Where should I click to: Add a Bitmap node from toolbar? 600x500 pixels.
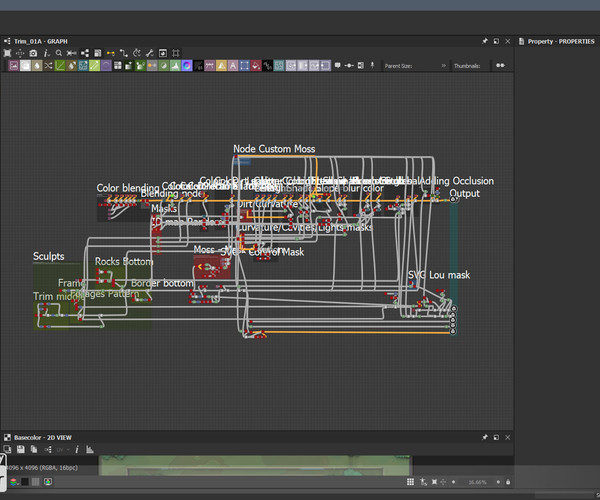pos(14,66)
